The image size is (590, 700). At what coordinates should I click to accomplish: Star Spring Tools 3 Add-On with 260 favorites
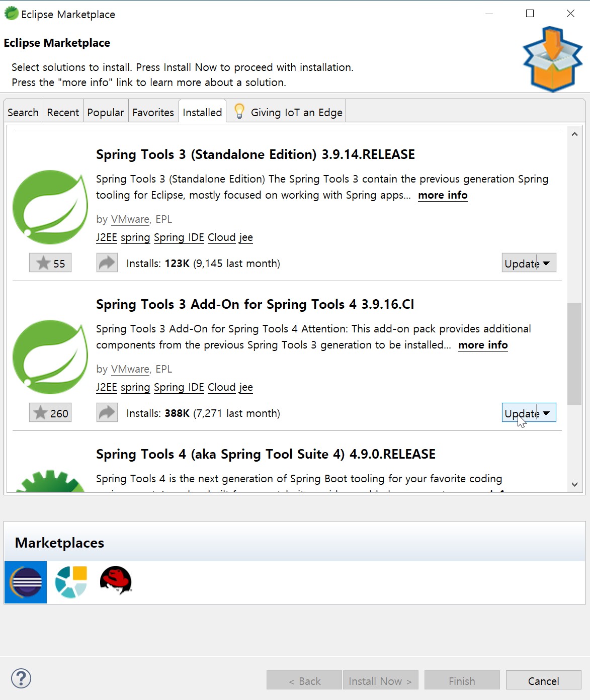coord(50,412)
